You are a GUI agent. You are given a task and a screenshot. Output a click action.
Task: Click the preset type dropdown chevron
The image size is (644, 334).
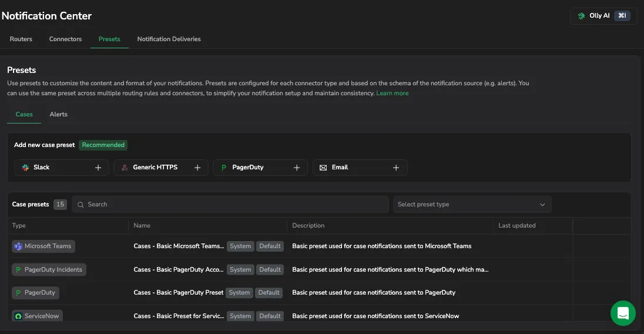point(542,205)
